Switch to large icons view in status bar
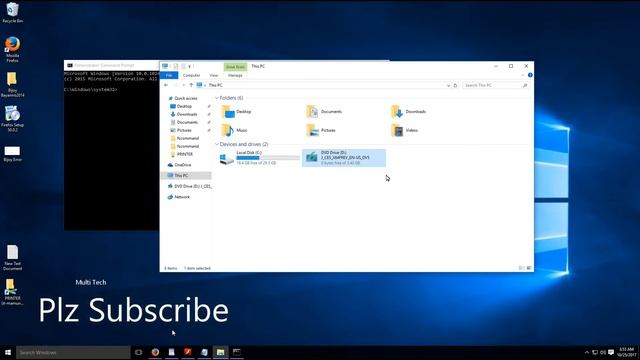Image resolution: width=640 pixels, height=360 pixels. pos(529,268)
